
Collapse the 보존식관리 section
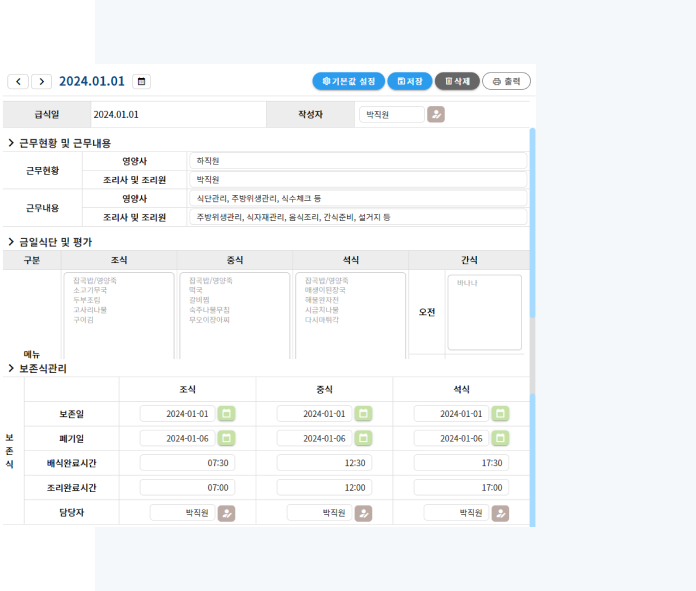point(11,368)
